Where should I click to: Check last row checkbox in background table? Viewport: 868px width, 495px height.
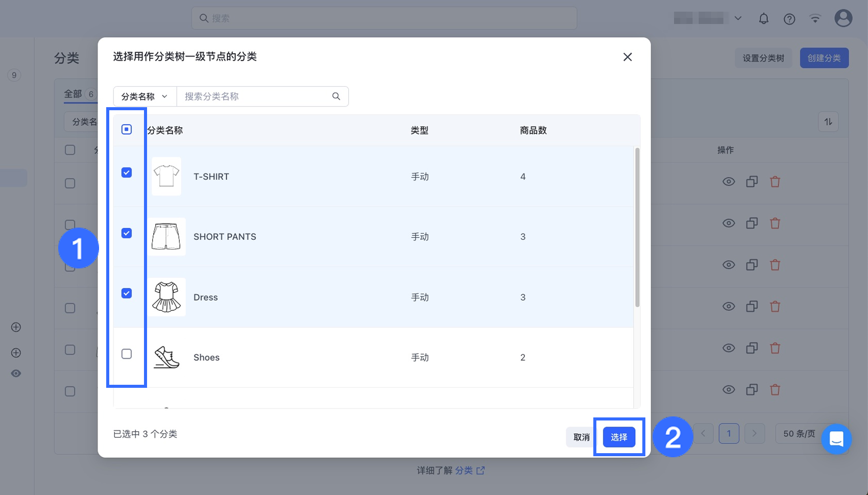coord(70,391)
